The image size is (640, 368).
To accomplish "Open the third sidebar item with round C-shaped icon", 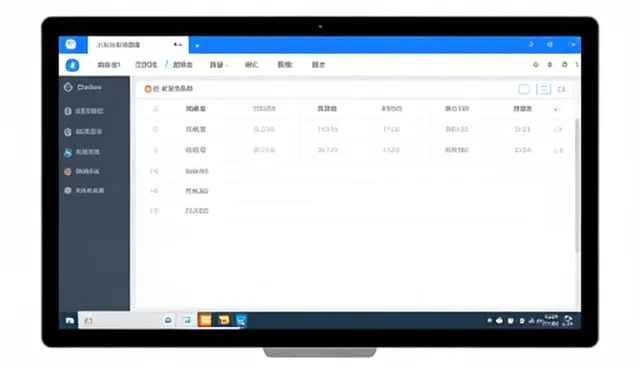I will pyautogui.click(x=83, y=131).
